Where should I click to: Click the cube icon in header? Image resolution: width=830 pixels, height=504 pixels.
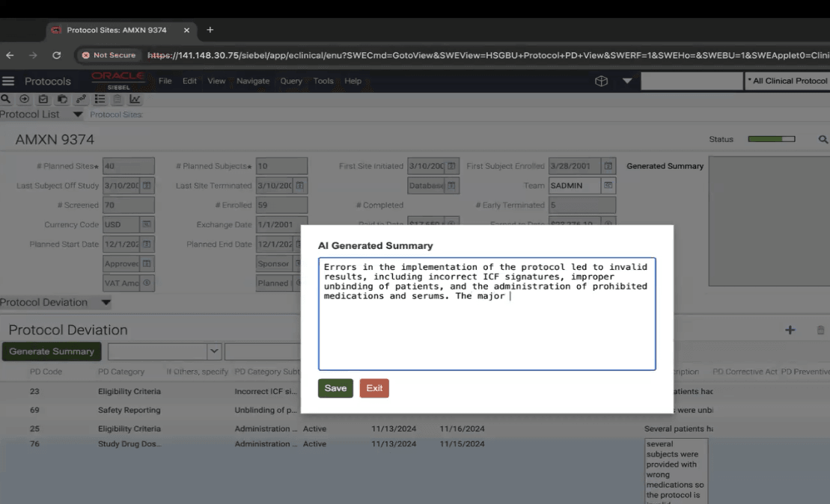tap(601, 81)
